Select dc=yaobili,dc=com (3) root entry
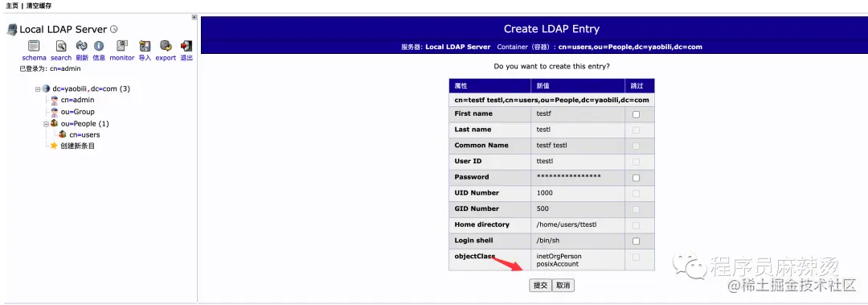Viewport: 868px width, 305px height. click(92, 89)
